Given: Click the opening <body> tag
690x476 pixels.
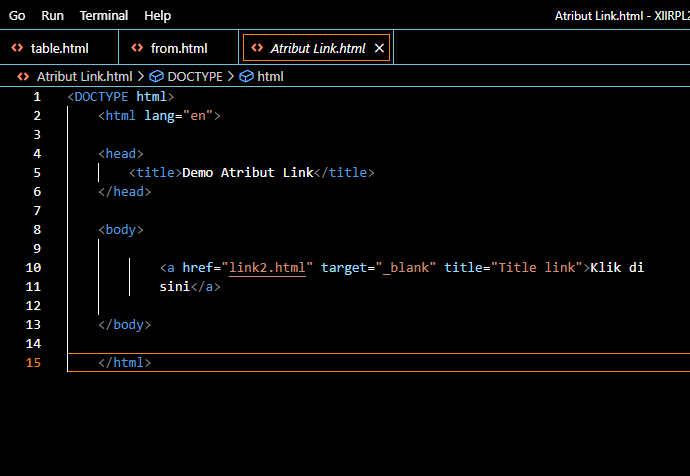Looking at the screenshot, I should click(121, 230).
